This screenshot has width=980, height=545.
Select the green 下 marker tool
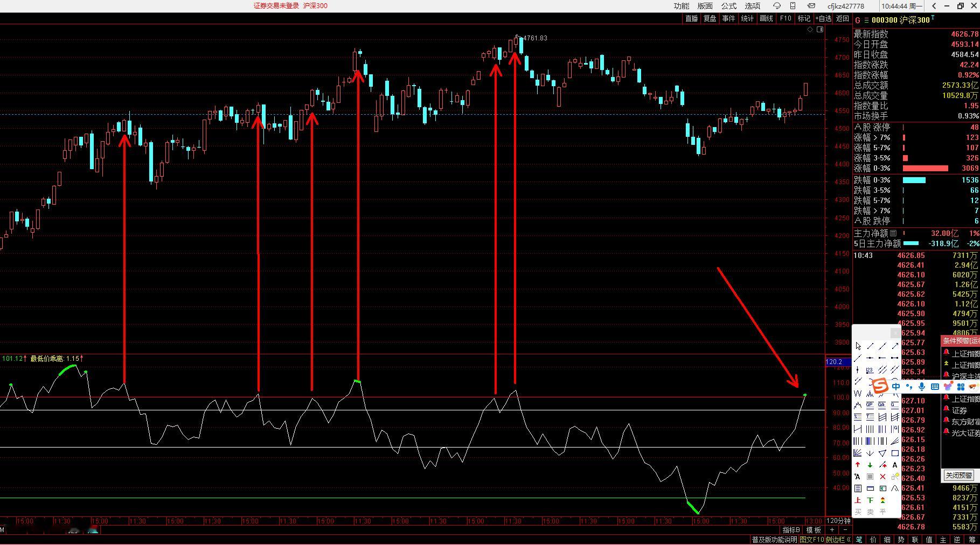coord(870,500)
